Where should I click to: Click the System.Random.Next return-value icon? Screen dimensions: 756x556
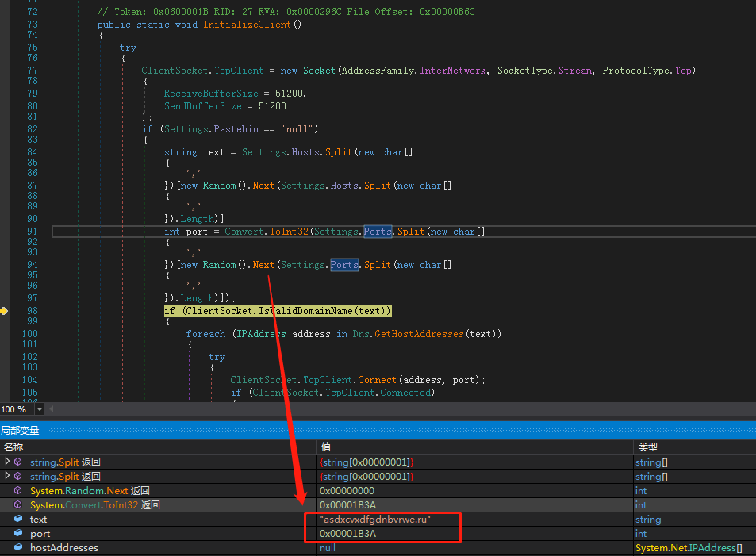click(x=18, y=490)
